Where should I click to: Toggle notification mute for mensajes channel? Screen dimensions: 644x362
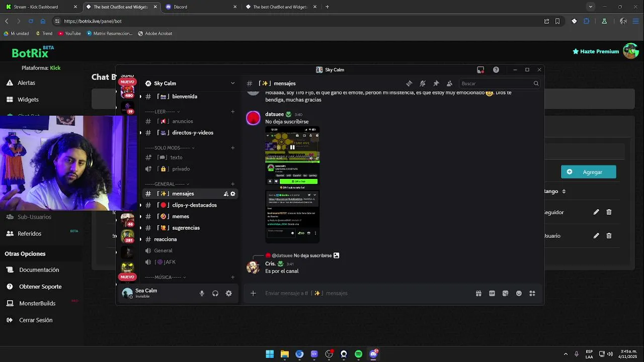tap(423, 83)
